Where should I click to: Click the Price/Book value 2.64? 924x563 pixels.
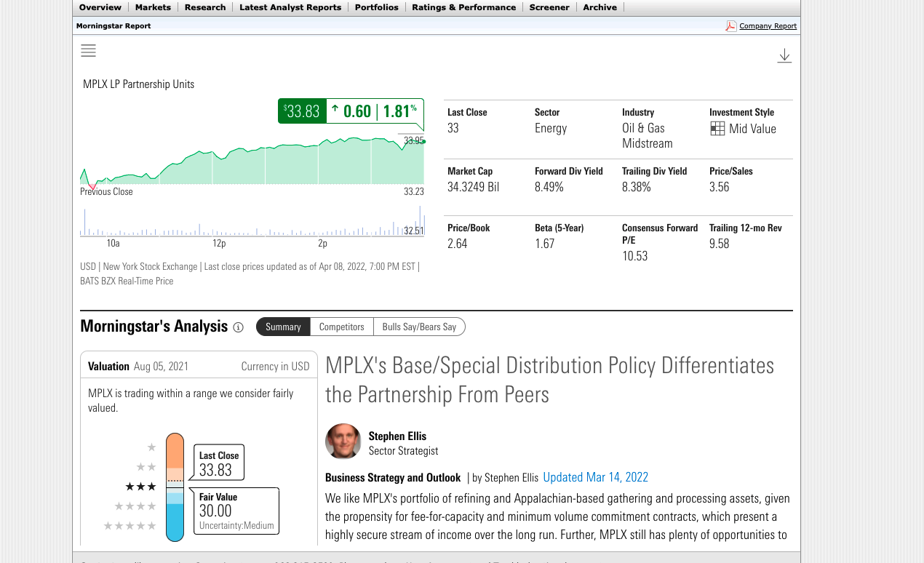pos(458,244)
